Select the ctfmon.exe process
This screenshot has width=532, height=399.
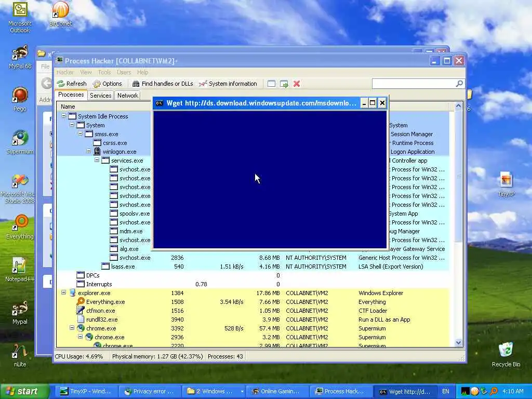(x=253, y=311)
